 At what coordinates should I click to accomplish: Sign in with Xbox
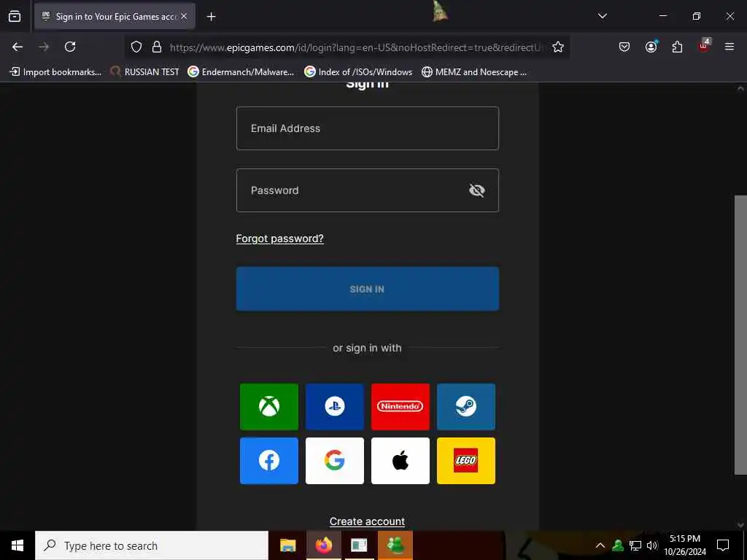tap(269, 407)
